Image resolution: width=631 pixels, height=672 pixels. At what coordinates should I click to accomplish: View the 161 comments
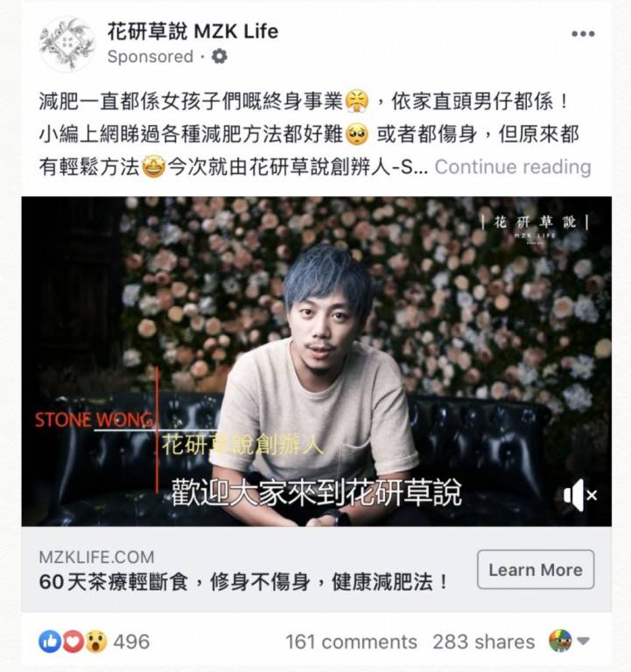click(x=351, y=641)
